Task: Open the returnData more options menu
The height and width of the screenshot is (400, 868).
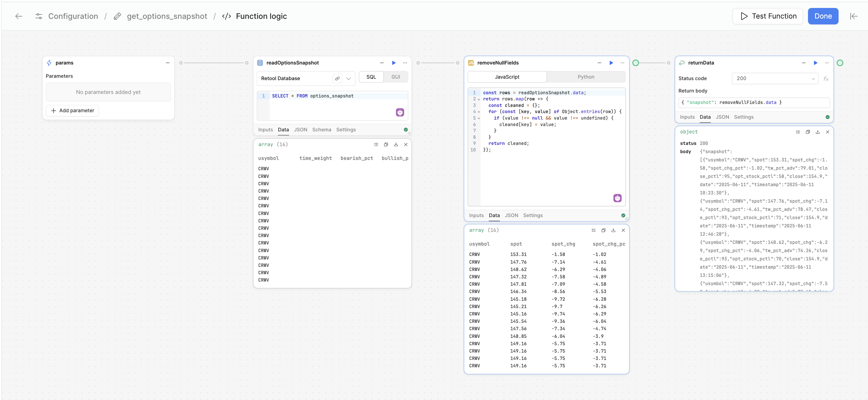Action: 827,63
